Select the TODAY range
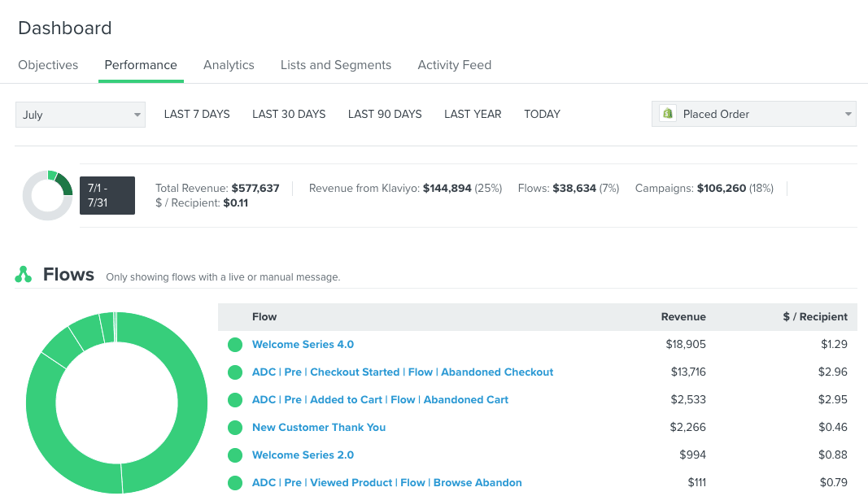Image resolution: width=868 pixels, height=496 pixels. 542,114
